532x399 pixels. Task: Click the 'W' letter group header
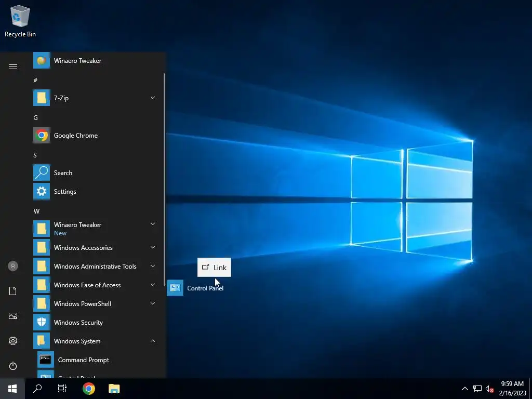36,211
